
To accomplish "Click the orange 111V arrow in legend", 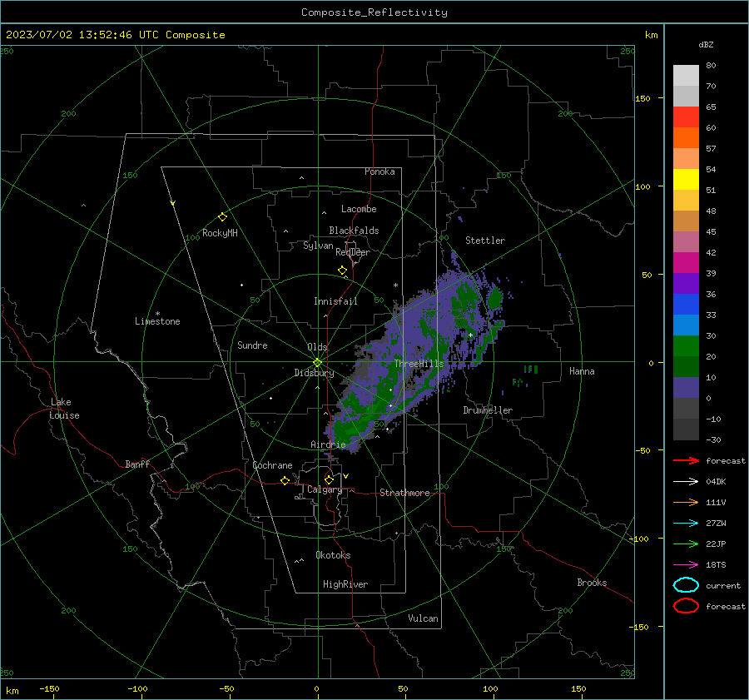I will coord(686,502).
